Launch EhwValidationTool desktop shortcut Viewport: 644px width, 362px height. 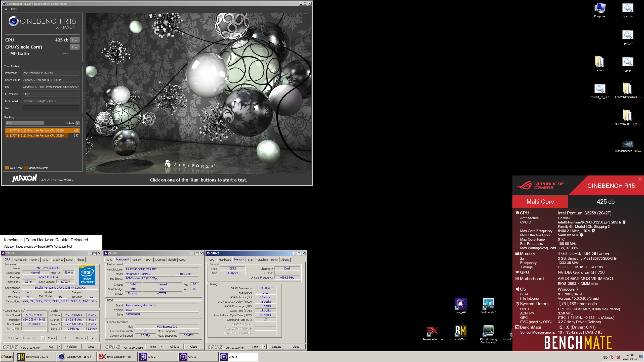pos(432,333)
